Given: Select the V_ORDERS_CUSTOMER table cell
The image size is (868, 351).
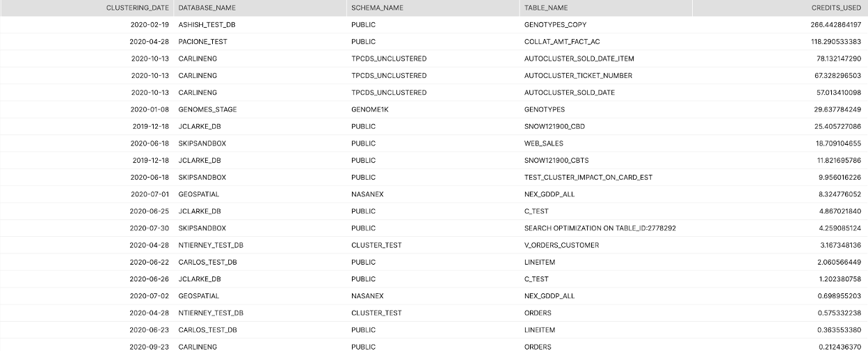Looking at the screenshot, I should click(x=561, y=245).
